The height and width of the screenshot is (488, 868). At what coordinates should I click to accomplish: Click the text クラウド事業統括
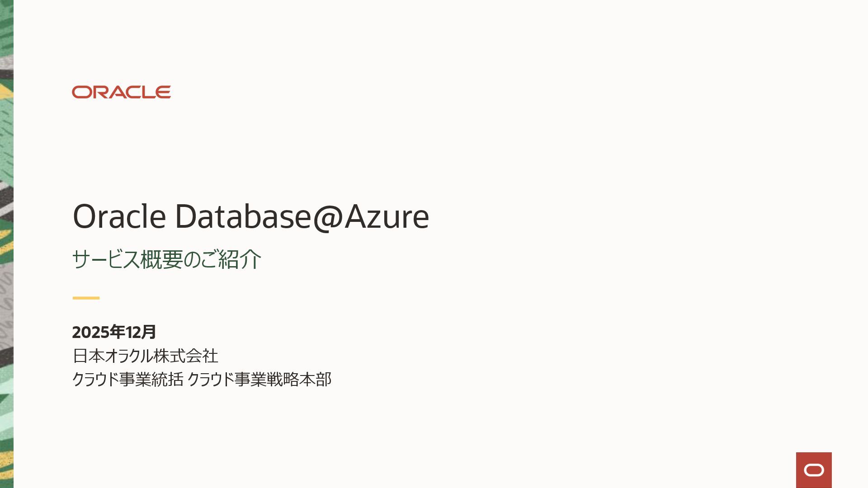coord(127,379)
